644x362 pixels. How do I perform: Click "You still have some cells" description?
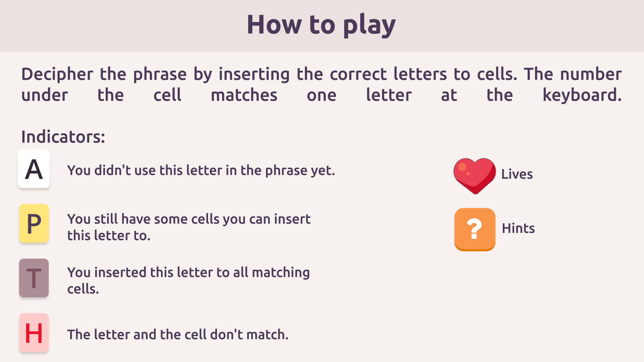(189, 227)
